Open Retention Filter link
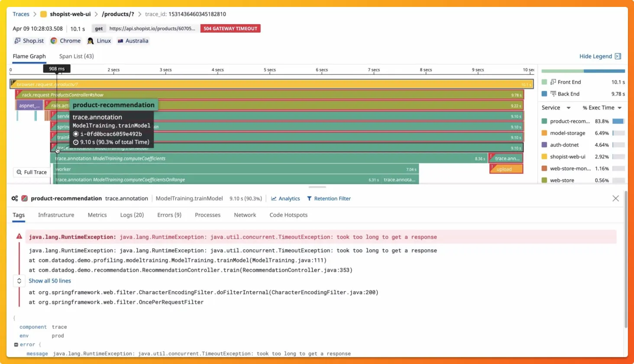 coord(332,199)
